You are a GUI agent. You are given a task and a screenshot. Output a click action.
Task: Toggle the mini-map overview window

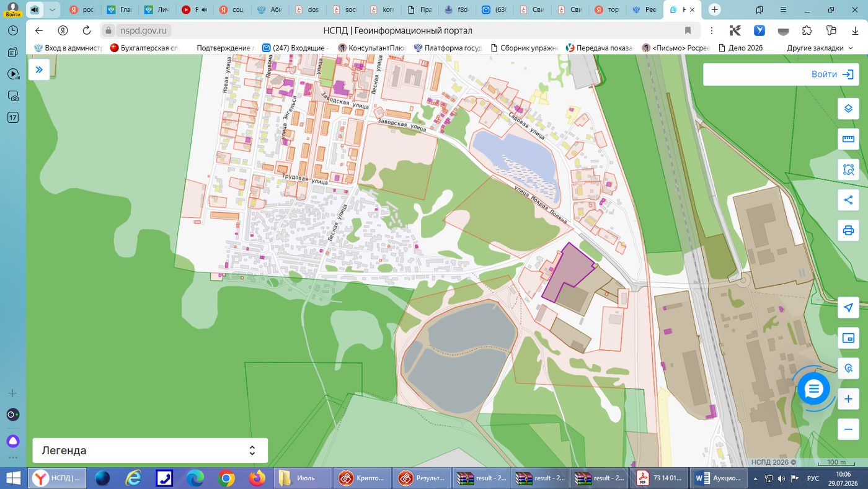pos(848,338)
